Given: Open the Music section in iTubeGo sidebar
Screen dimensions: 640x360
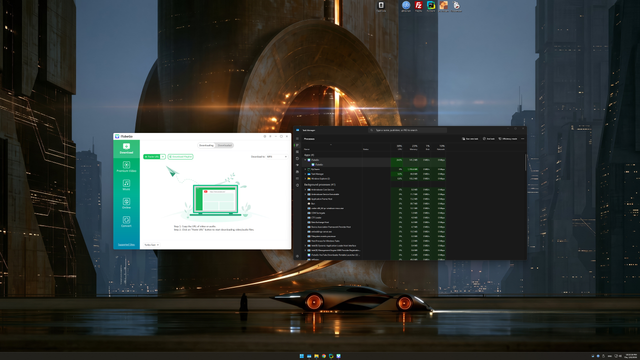Looking at the screenshot, I should 126,185.
